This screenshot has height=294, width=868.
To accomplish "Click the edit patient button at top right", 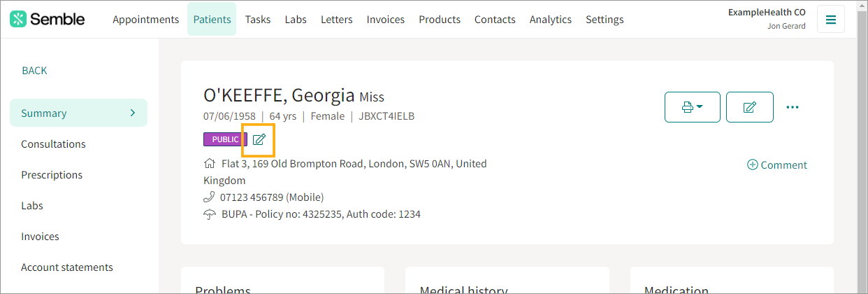I will coord(750,107).
